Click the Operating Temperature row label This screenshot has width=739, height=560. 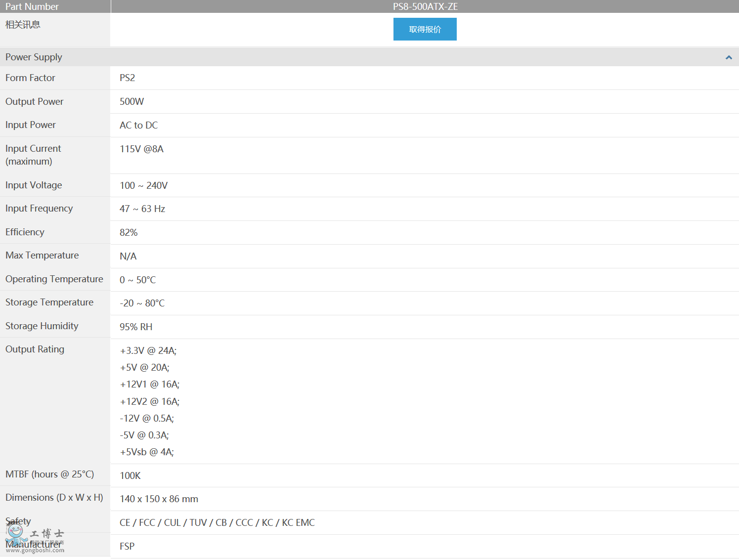(x=54, y=279)
